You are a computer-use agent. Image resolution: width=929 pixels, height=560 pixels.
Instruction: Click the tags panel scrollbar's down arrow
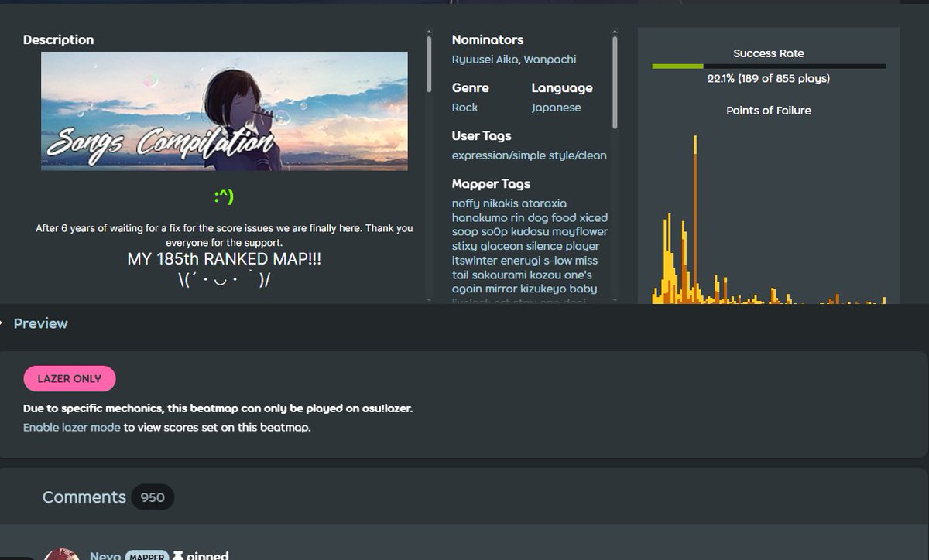(x=615, y=299)
